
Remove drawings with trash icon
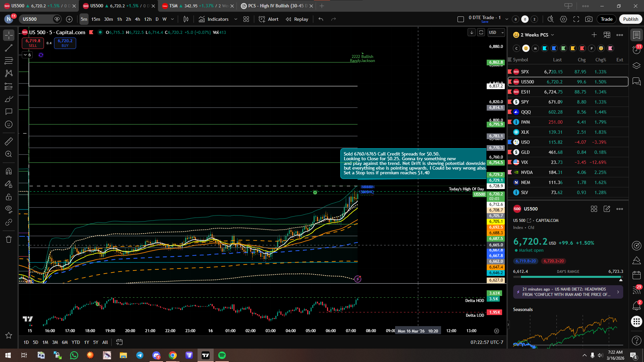(x=9, y=239)
